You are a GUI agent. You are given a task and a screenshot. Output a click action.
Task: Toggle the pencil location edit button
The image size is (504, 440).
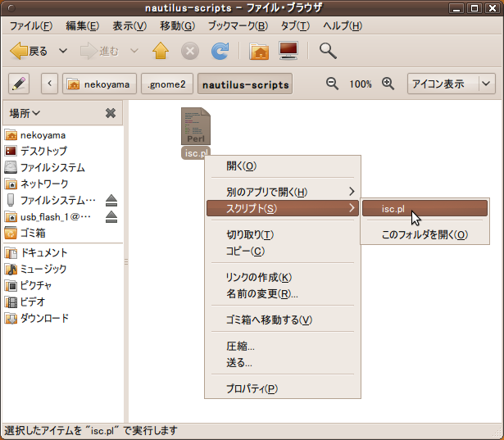tap(19, 84)
